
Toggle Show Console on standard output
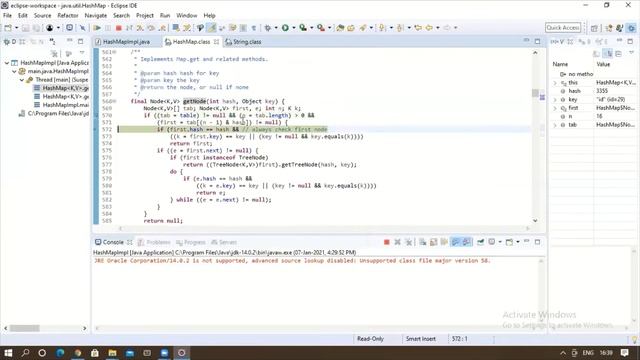[x=455, y=242]
